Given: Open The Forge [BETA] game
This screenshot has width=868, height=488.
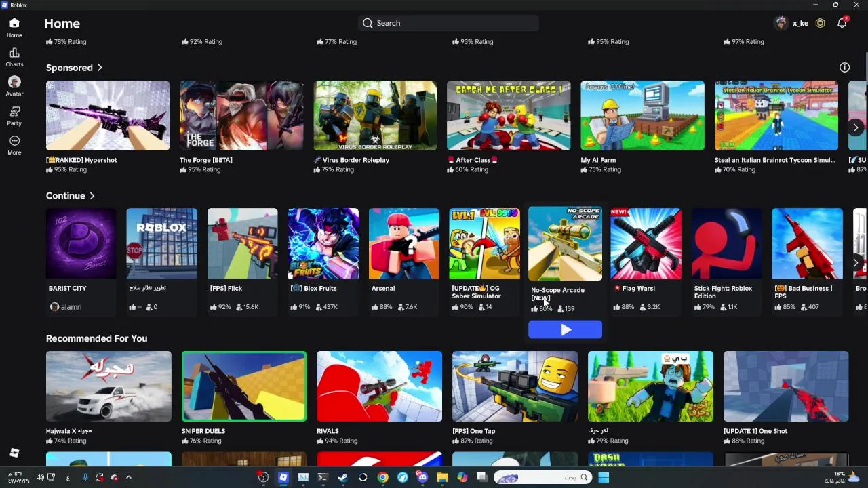Looking at the screenshot, I should pyautogui.click(x=241, y=127).
